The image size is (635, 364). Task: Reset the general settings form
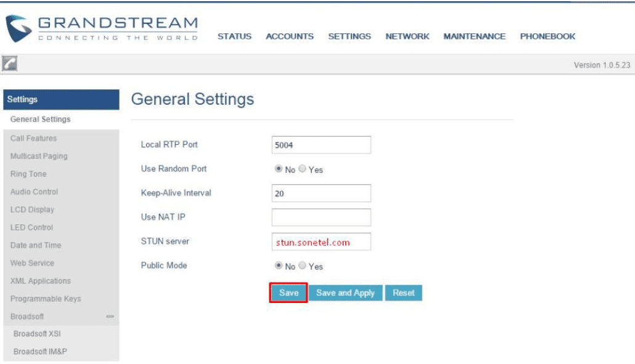coord(404,293)
